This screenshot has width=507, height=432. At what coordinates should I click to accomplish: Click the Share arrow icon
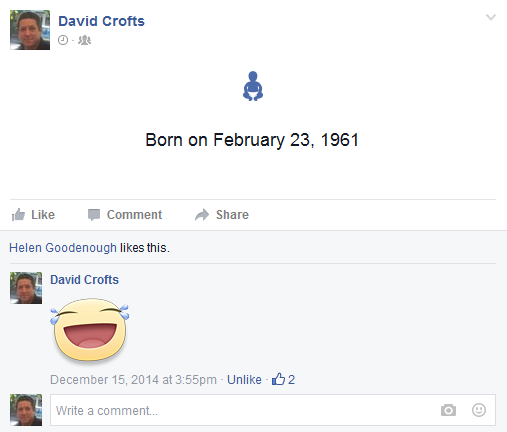[x=202, y=215]
